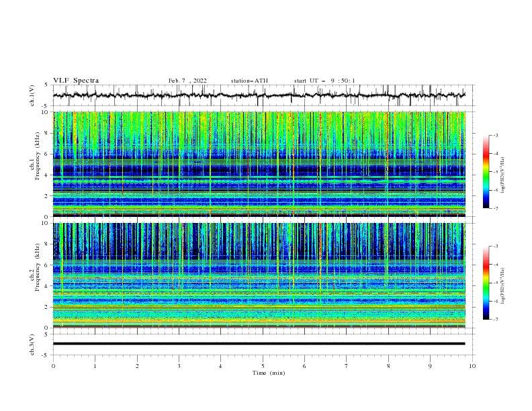Image resolution: width=532 pixels, height=411 pixels.
Task: Click the -5 tick on upper colorbar
Action: coord(495,172)
